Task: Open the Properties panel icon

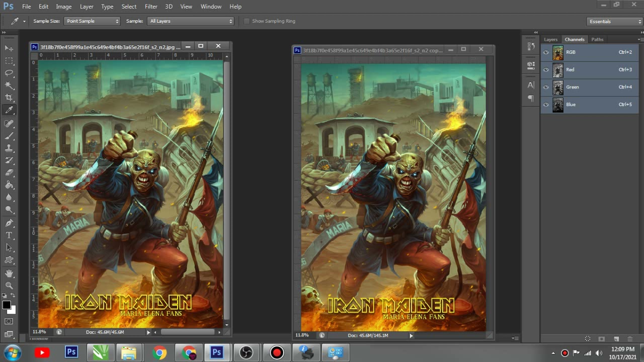Action: tap(531, 65)
